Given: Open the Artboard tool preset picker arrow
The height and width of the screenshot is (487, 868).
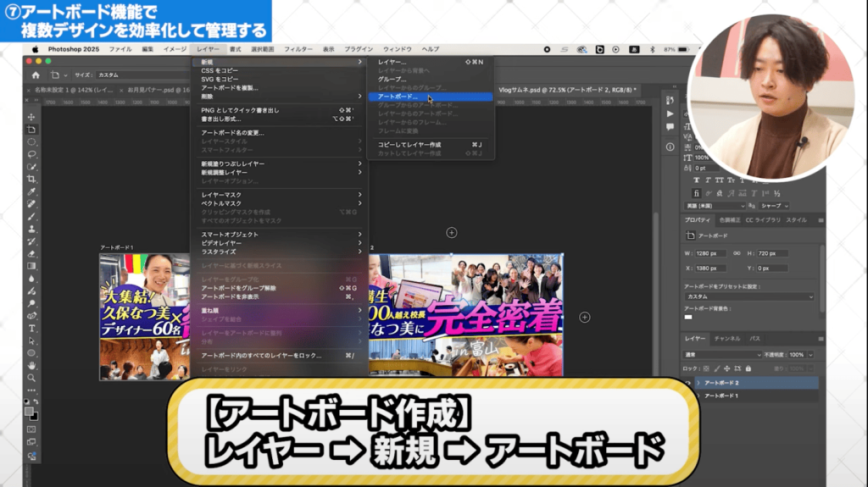Looking at the screenshot, I should (65, 75).
